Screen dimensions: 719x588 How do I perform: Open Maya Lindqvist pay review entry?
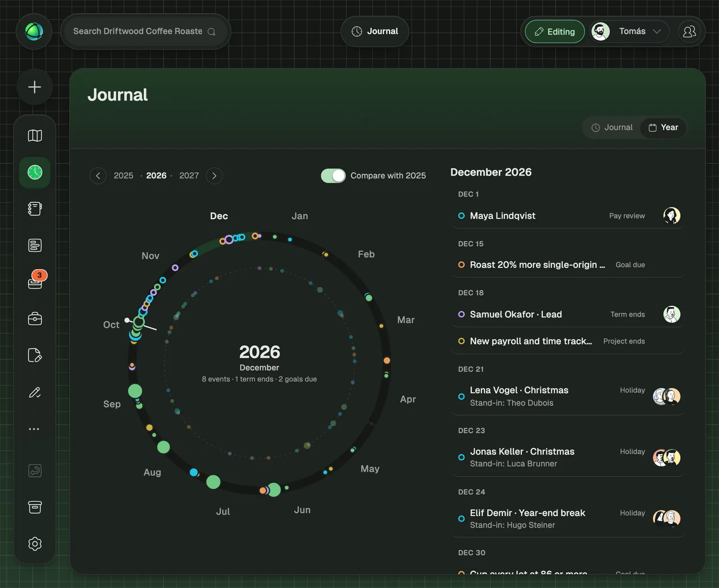(x=567, y=216)
